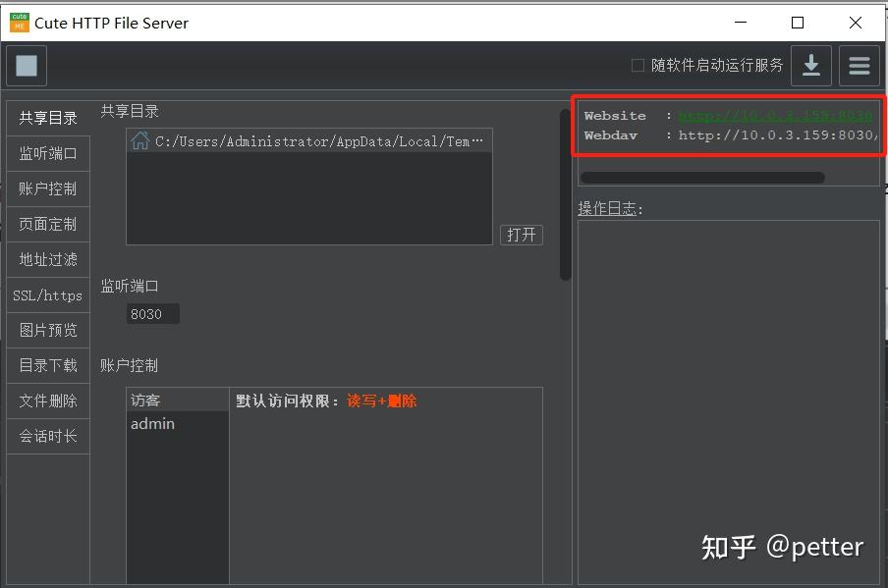Open the 账户控制 settings tab

[x=47, y=188]
